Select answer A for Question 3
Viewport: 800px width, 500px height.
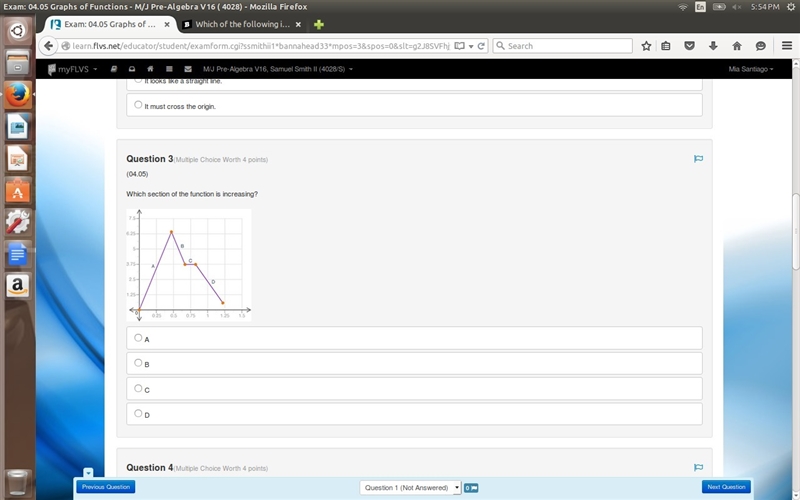coord(138,338)
